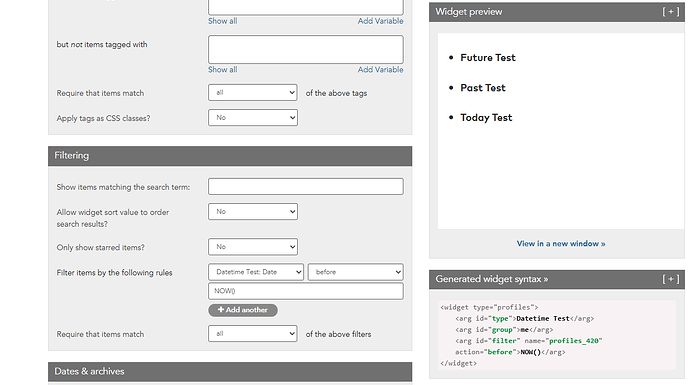The width and height of the screenshot is (690, 385).
Task: Click the Today Test preview item
Action: tap(486, 118)
